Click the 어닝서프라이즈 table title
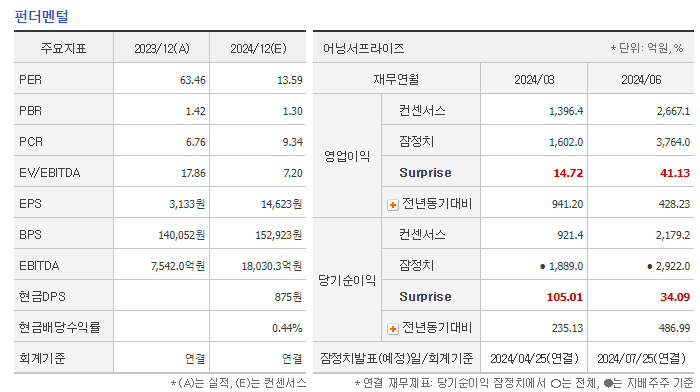 coord(363,48)
